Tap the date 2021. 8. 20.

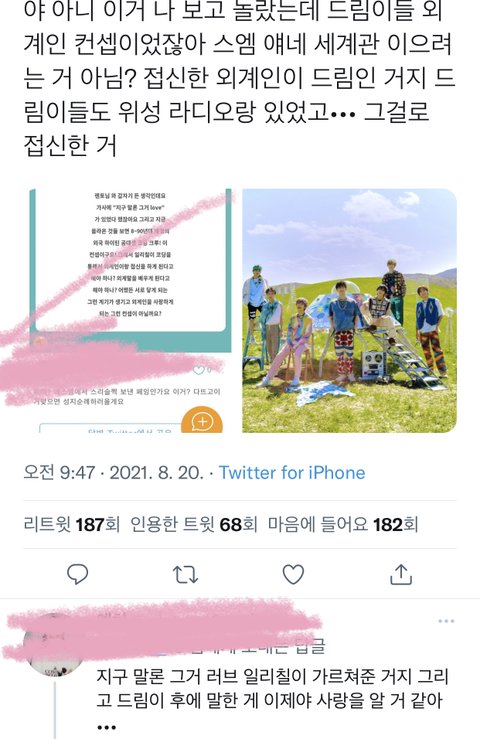click(157, 472)
